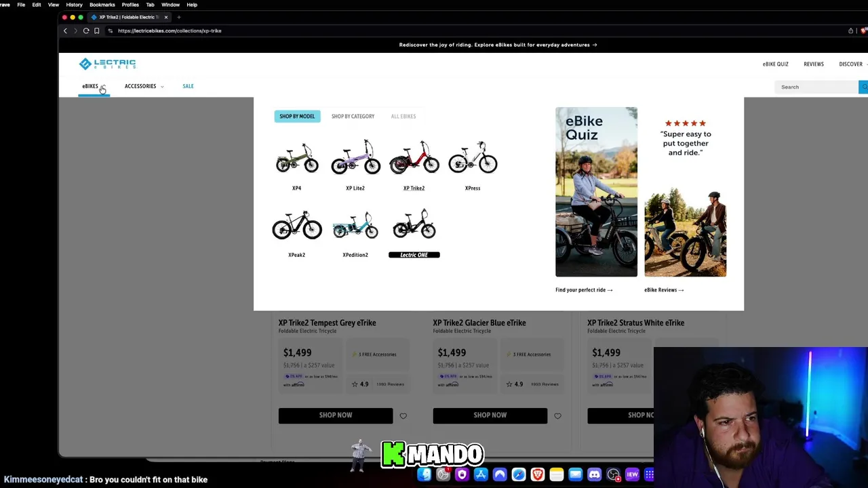This screenshot has width=868, height=488.
Task: Open site settings icon beside the URL
Action: [x=110, y=30]
